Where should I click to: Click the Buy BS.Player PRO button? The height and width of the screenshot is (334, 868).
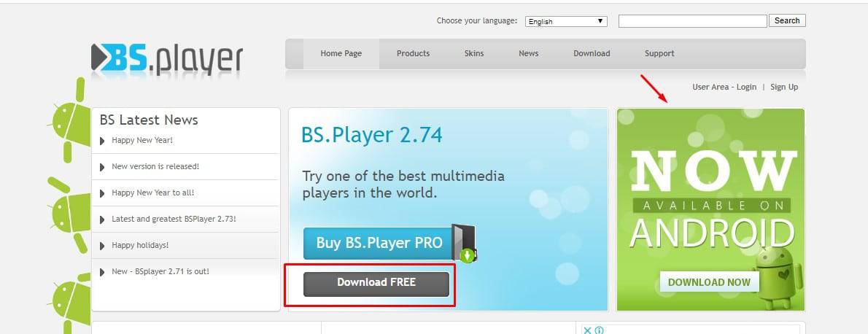tap(379, 243)
